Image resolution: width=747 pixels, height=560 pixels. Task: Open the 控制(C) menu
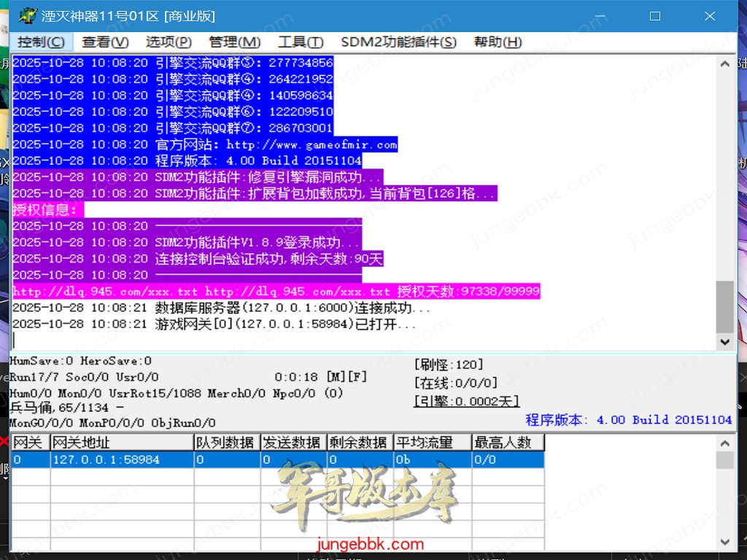(41, 42)
